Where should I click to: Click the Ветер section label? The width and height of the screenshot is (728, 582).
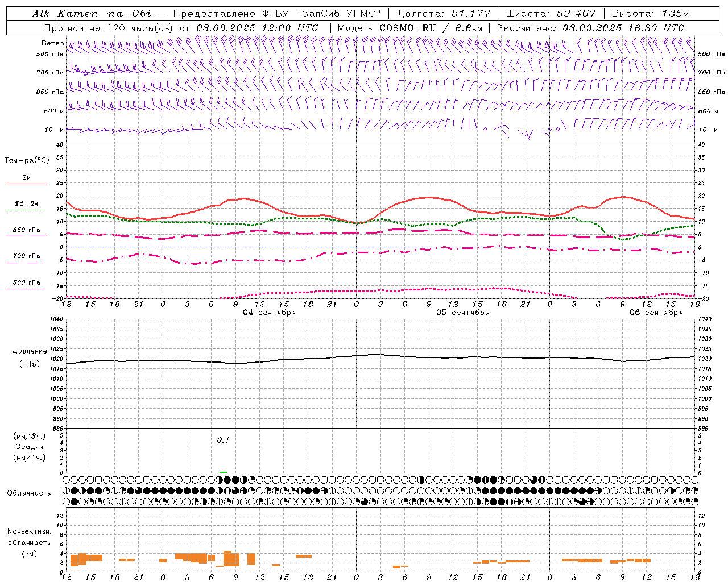(x=52, y=43)
